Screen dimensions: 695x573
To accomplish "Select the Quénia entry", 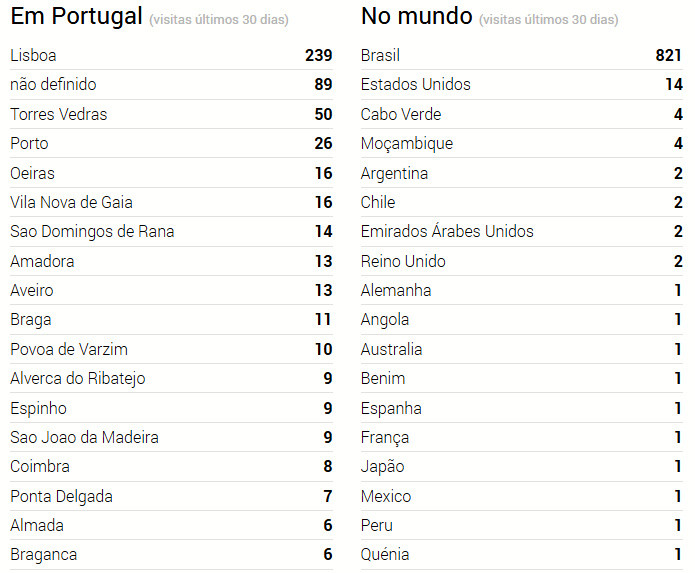I will point(385,555).
